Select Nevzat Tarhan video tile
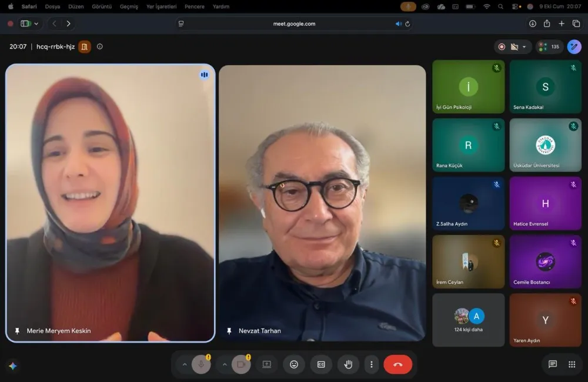Viewport: 588px width, 382px height. (322, 203)
